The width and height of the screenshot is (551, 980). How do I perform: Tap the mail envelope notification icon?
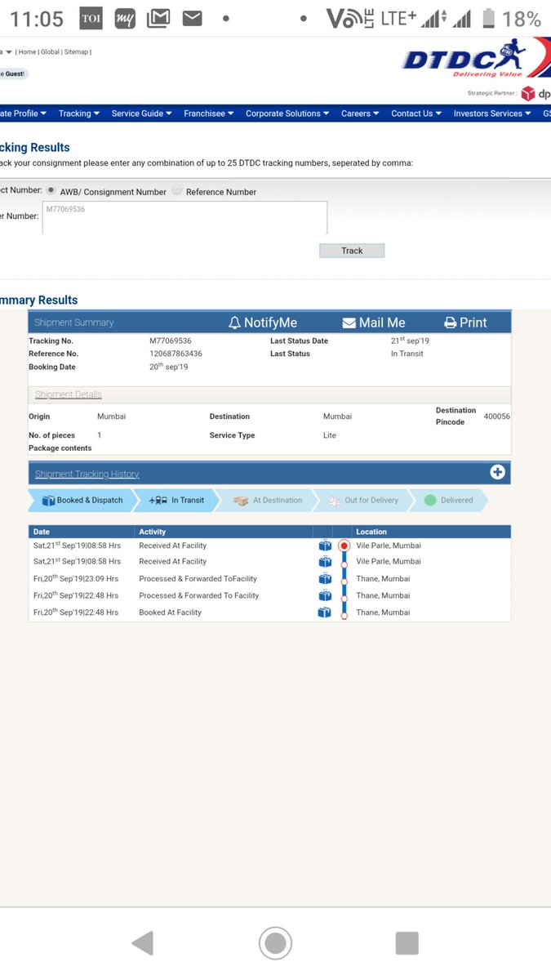pos(192,18)
